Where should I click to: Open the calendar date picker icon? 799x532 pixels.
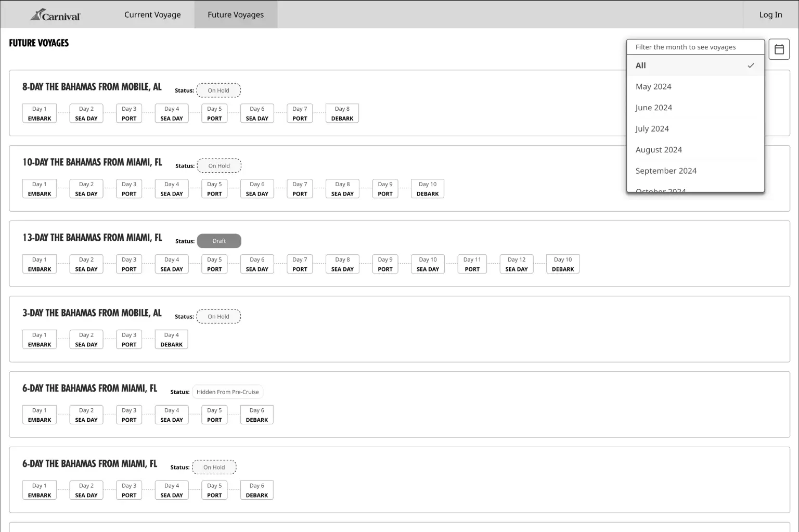click(x=779, y=49)
